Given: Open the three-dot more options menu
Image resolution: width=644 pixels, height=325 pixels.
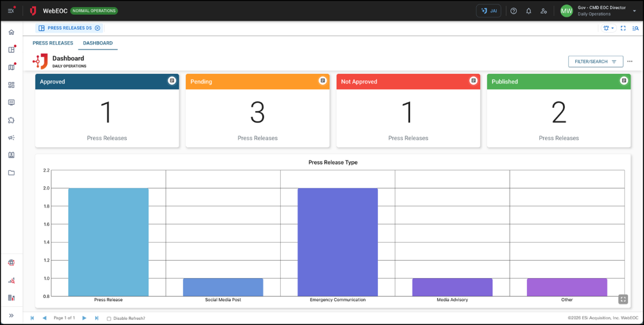Looking at the screenshot, I should (630, 62).
